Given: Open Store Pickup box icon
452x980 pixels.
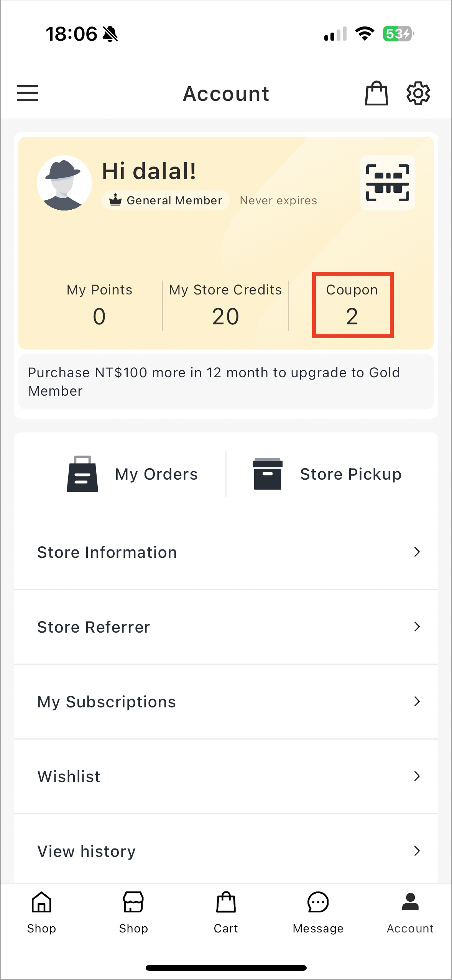Looking at the screenshot, I should [x=268, y=474].
